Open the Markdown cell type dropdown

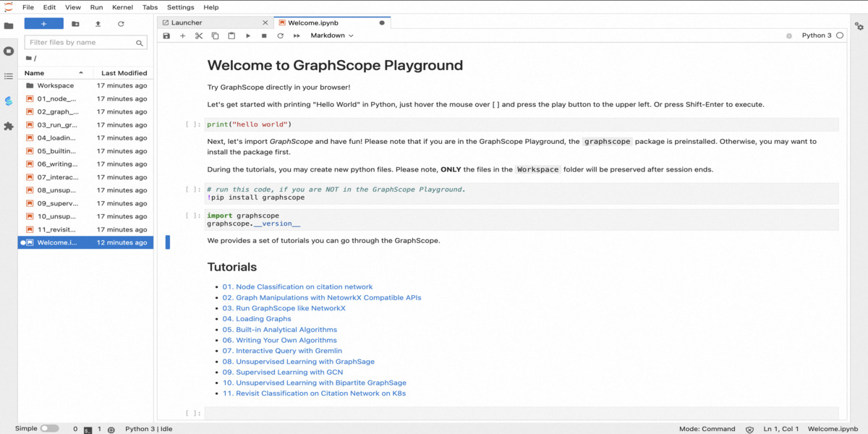click(331, 35)
